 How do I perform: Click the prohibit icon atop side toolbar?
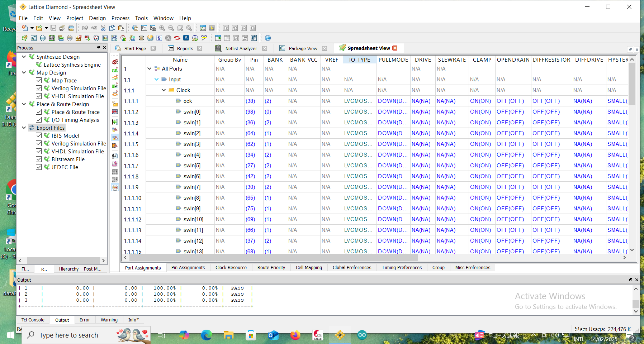[x=115, y=62]
